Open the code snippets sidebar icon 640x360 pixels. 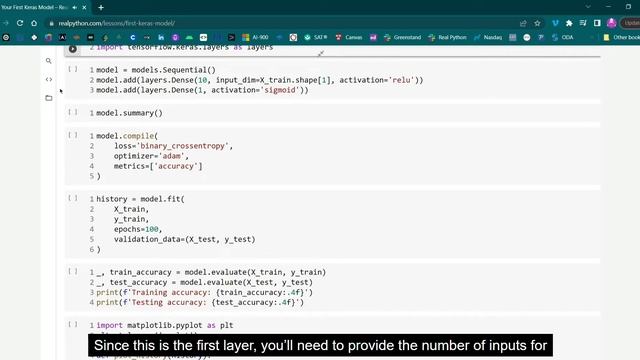pos(49,79)
